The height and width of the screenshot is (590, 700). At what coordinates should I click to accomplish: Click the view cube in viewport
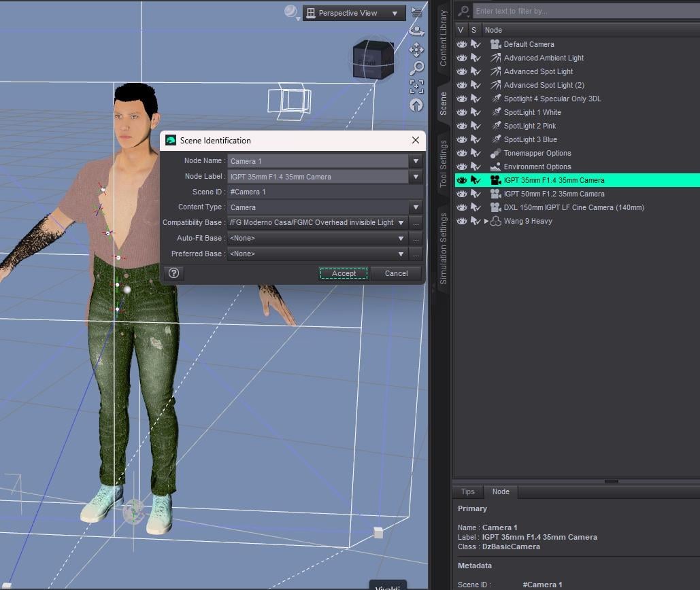coord(373,60)
